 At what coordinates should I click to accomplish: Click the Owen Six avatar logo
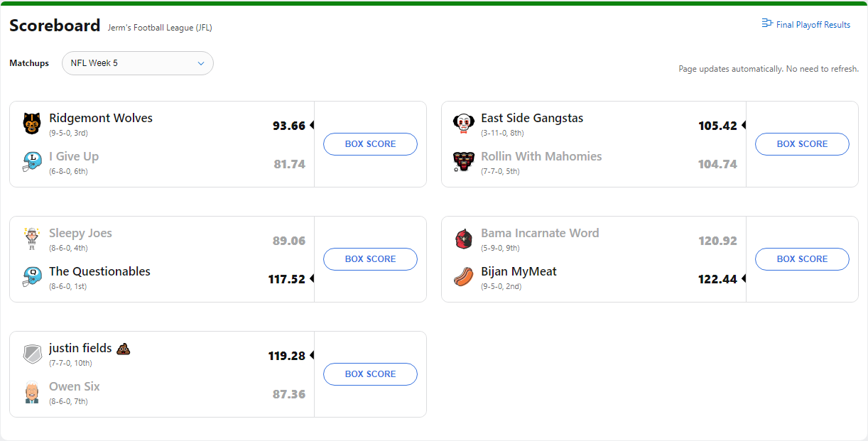pos(32,392)
